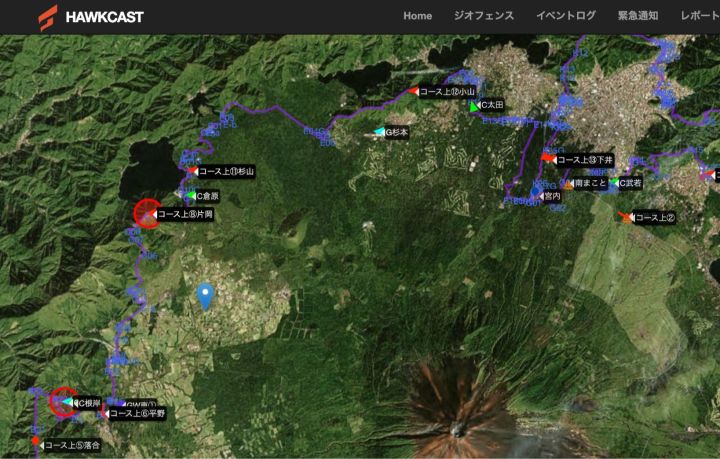The image size is (720, 459).
Task: Select the red-circled C根岸 tracker marker
Action: click(66, 401)
